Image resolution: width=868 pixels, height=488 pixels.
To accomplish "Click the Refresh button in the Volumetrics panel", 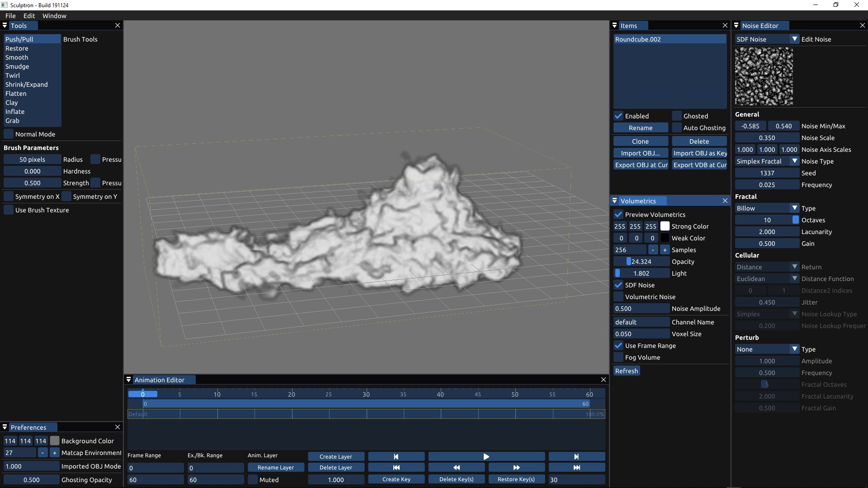I will [x=626, y=371].
